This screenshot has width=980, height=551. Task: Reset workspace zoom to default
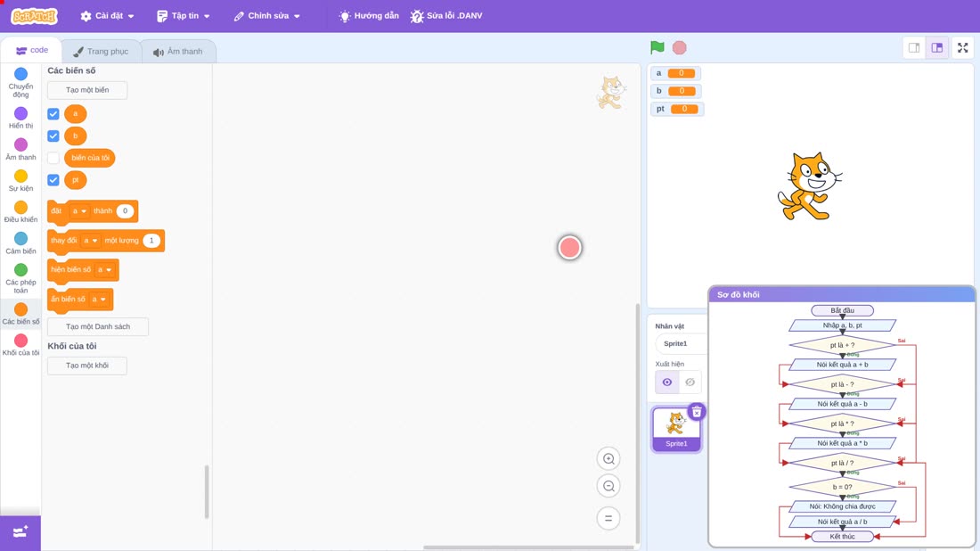point(608,519)
